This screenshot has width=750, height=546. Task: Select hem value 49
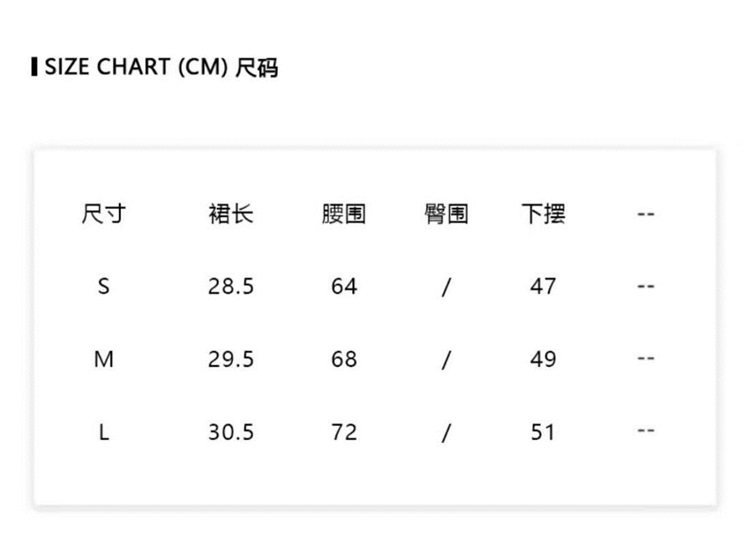(543, 359)
